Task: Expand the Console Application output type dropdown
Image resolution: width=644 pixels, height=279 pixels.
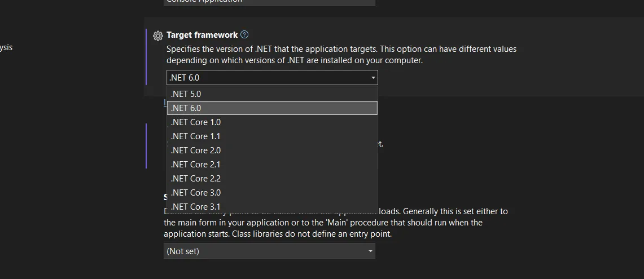Action: [269, 2]
